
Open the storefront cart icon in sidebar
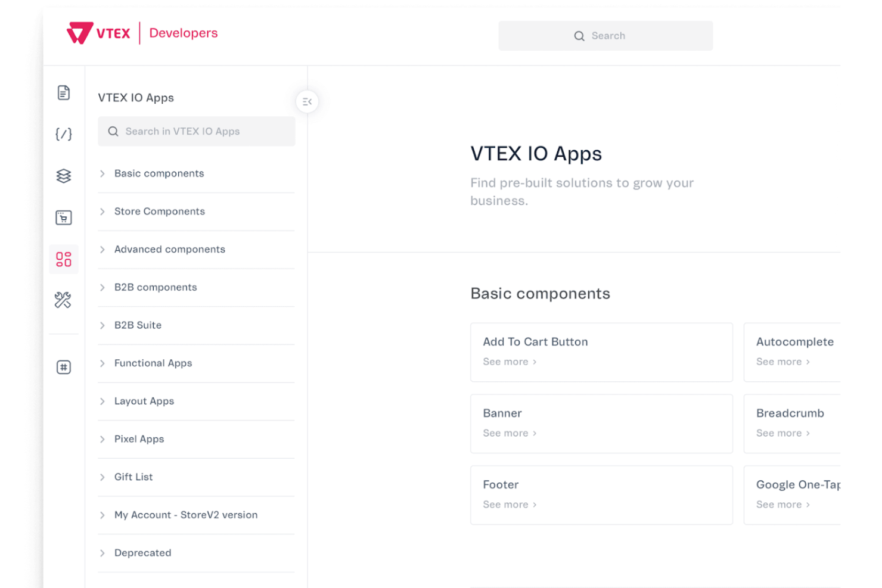pos(63,217)
